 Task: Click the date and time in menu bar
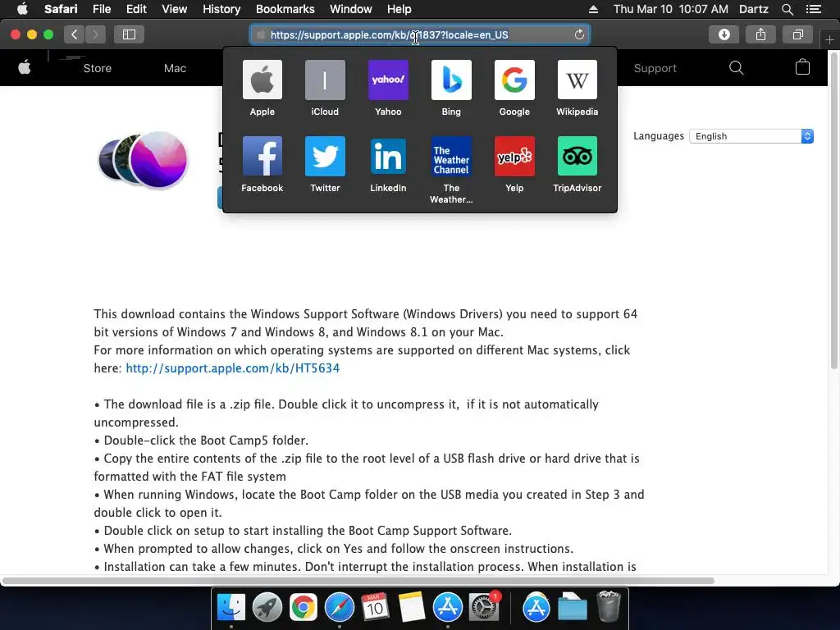671,9
